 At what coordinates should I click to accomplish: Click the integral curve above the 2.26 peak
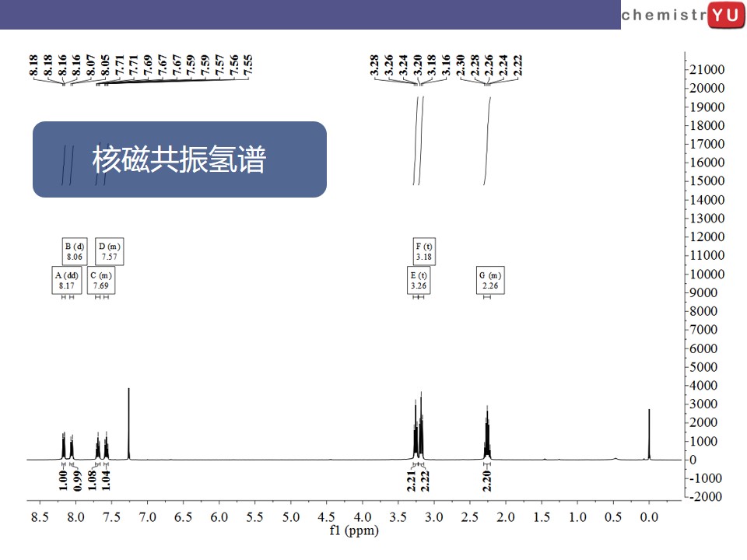pyautogui.click(x=487, y=141)
